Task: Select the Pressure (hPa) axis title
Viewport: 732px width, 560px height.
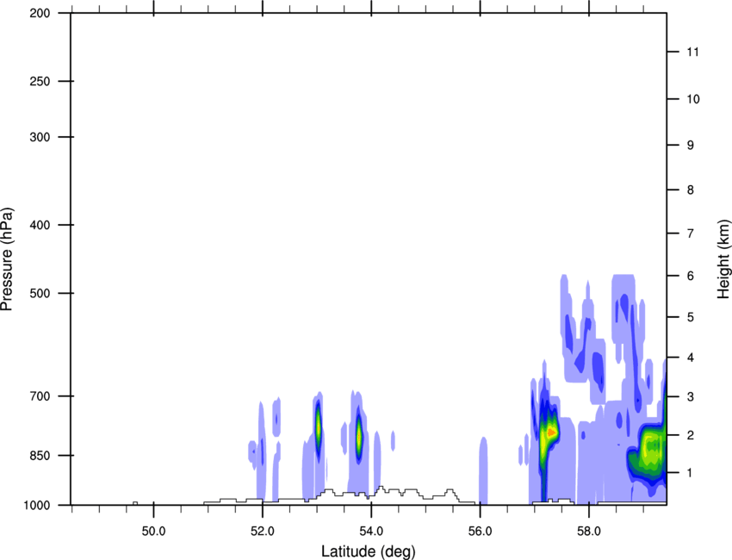Action: pos(7,258)
